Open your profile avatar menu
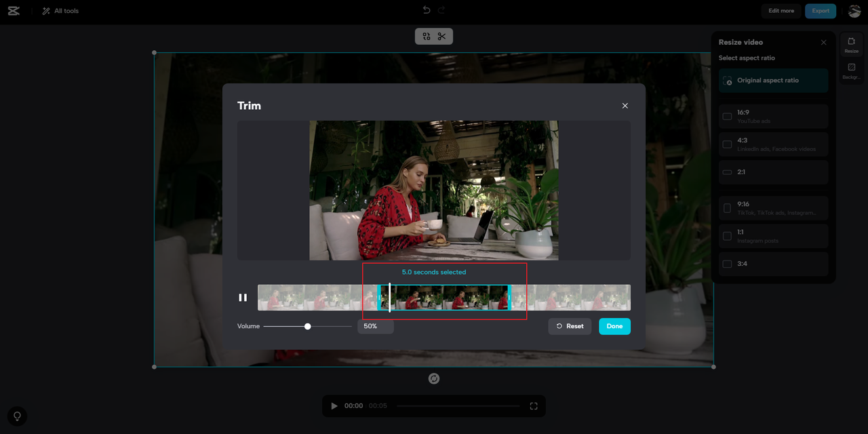 [854, 10]
